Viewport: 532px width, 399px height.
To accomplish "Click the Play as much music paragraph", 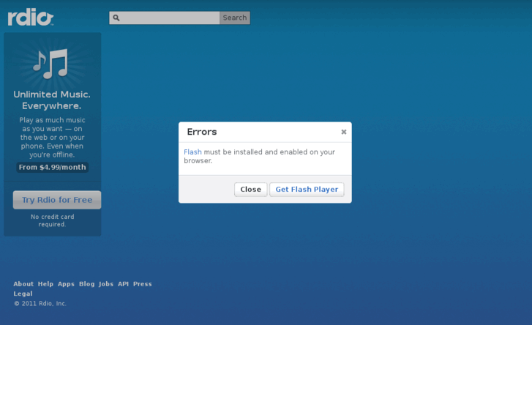I will click(x=52, y=137).
